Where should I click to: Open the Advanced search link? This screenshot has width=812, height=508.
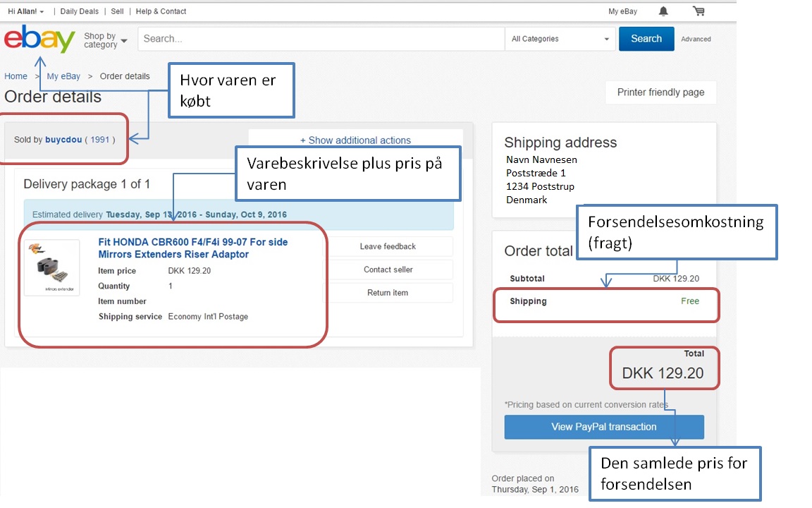coord(696,40)
